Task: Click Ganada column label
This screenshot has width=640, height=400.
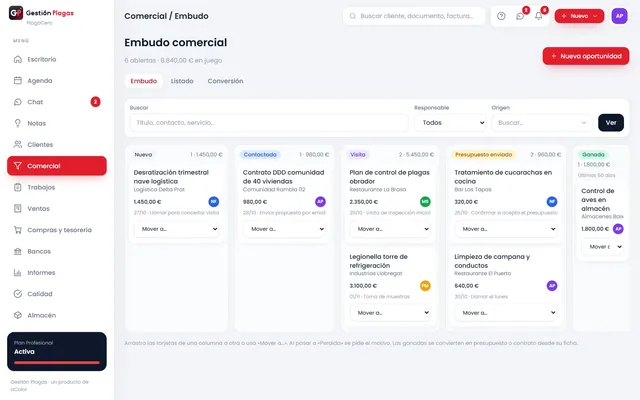Action: click(x=593, y=155)
